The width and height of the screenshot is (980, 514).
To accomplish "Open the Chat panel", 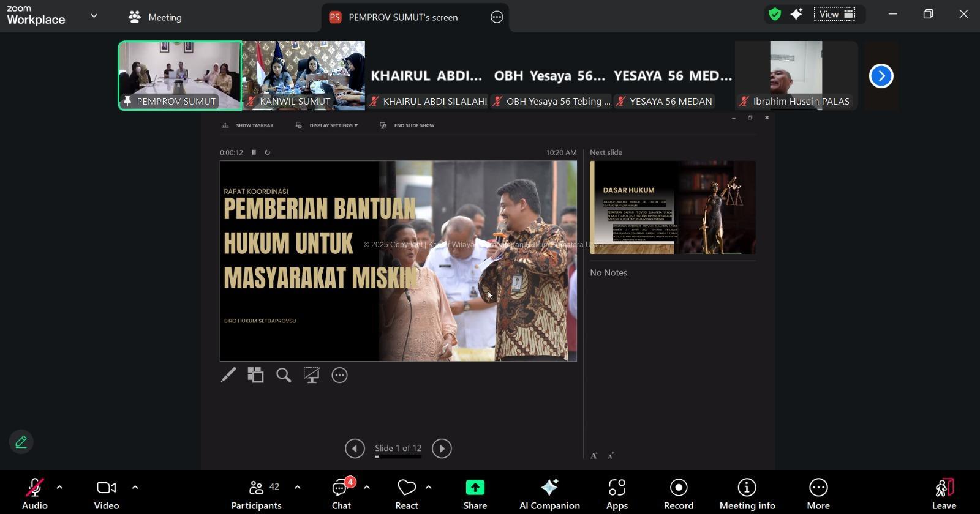I will pos(341,494).
